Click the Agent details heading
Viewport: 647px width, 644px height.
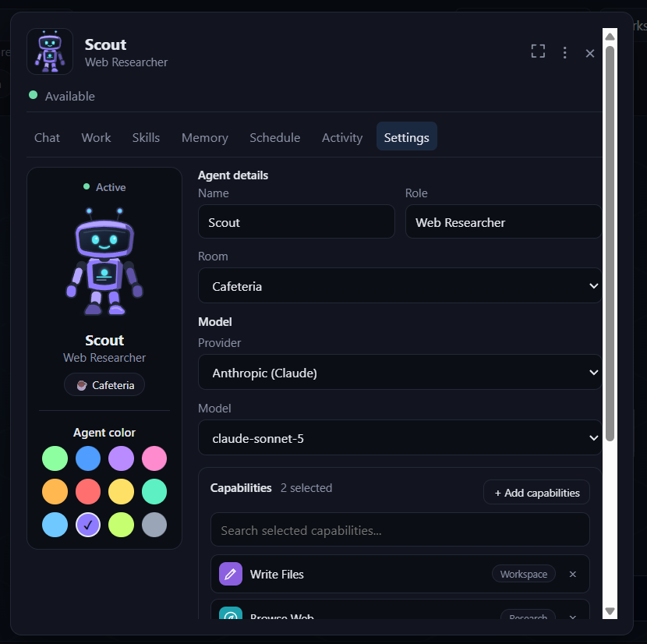(x=233, y=175)
